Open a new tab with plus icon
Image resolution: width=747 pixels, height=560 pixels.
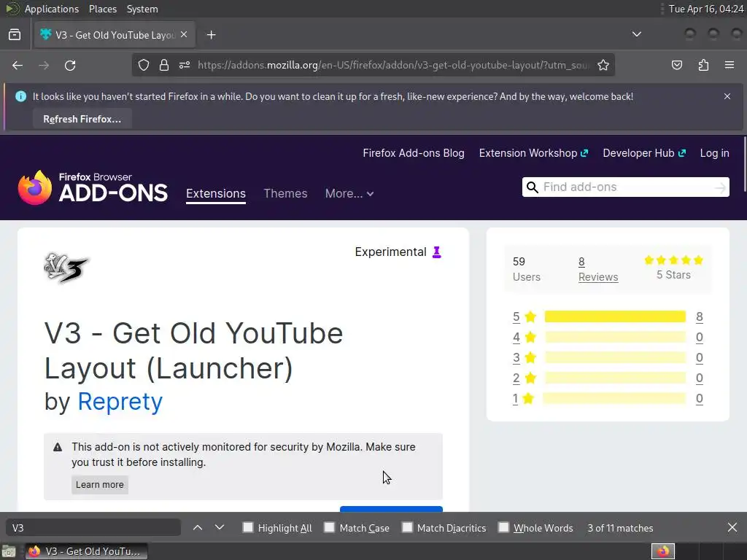click(x=211, y=35)
